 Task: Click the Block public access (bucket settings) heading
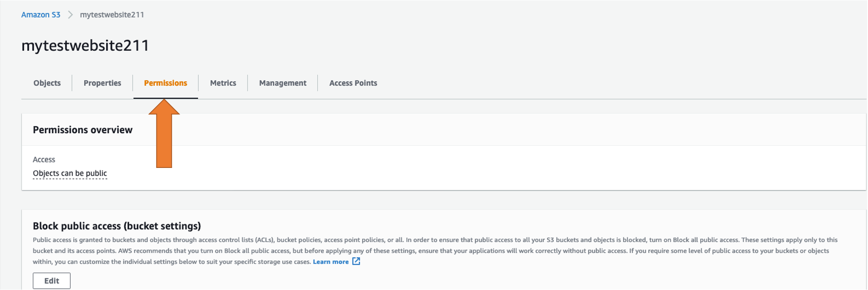click(117, 226)
